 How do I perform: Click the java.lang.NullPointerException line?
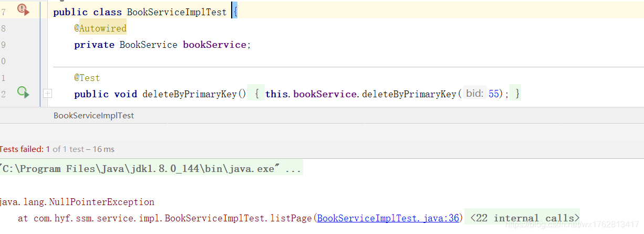click(x=77, y=202)
